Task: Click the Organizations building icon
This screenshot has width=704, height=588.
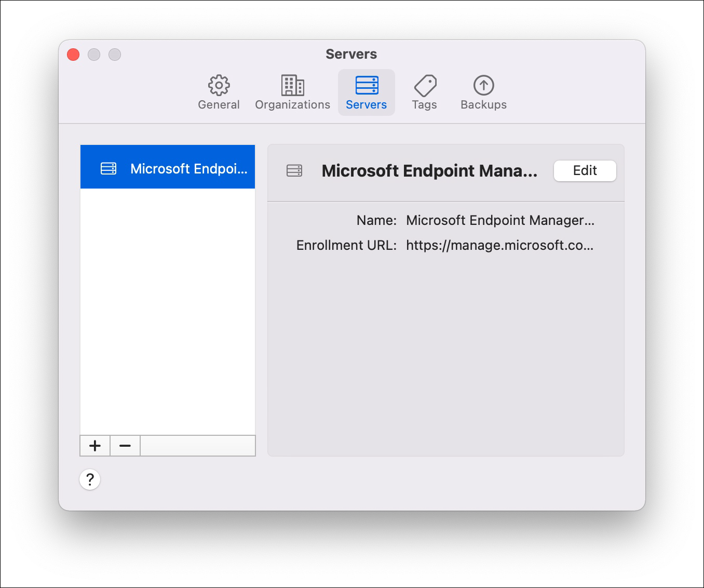Action: point(292,85)
